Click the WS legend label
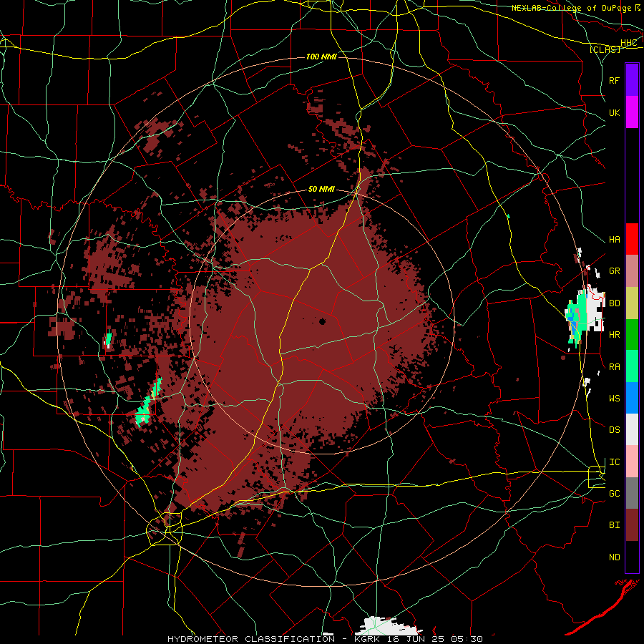Image resolution: width=644 pixels, height=644 pixels. [x=614, y=399]
